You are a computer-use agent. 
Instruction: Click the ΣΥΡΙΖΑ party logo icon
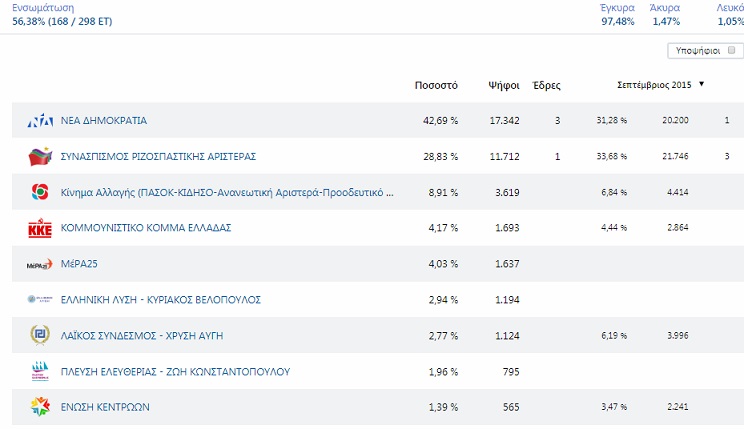[x=40, y=157]
